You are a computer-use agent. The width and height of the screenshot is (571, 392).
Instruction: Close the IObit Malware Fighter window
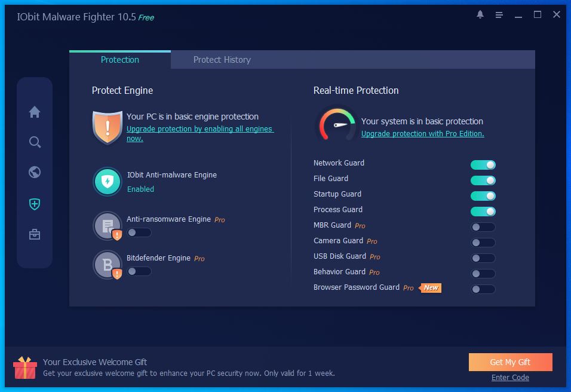coord(557,14)
